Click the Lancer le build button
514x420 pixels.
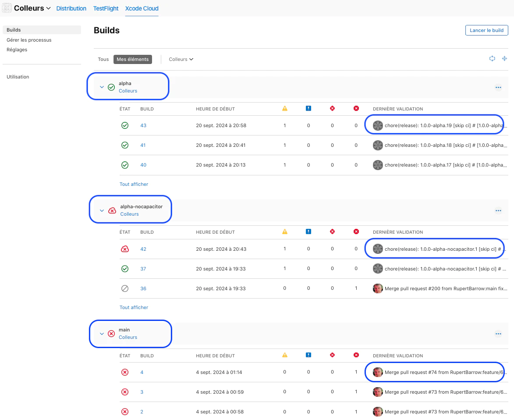[486, 30]
